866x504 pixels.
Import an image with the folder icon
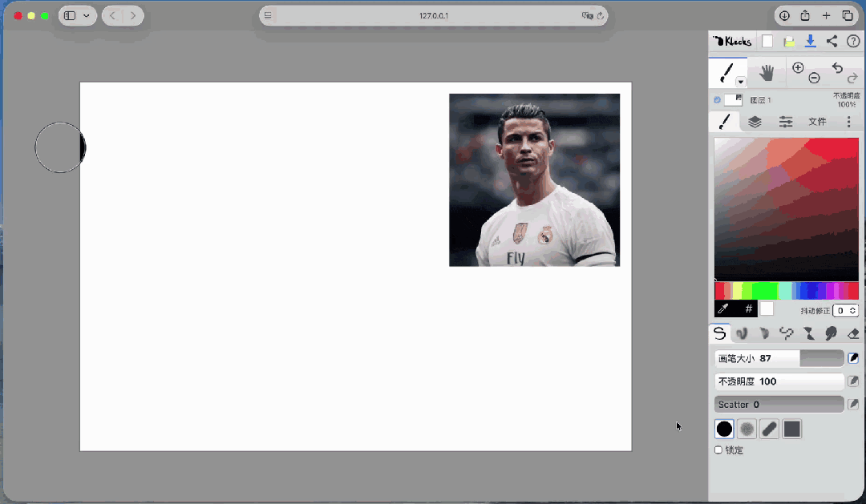789,42
